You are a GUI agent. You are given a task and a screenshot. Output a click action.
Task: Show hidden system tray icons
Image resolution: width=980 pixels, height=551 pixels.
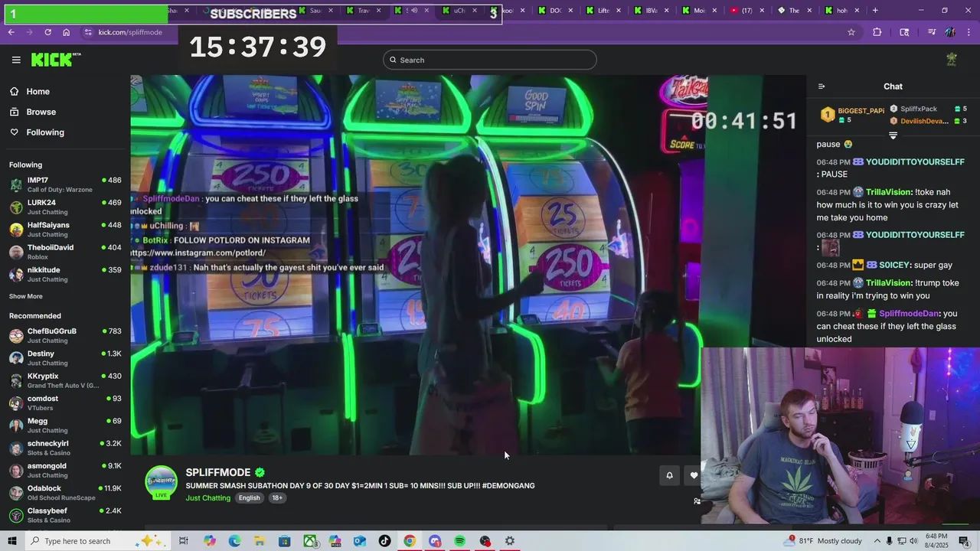[877, 541]
